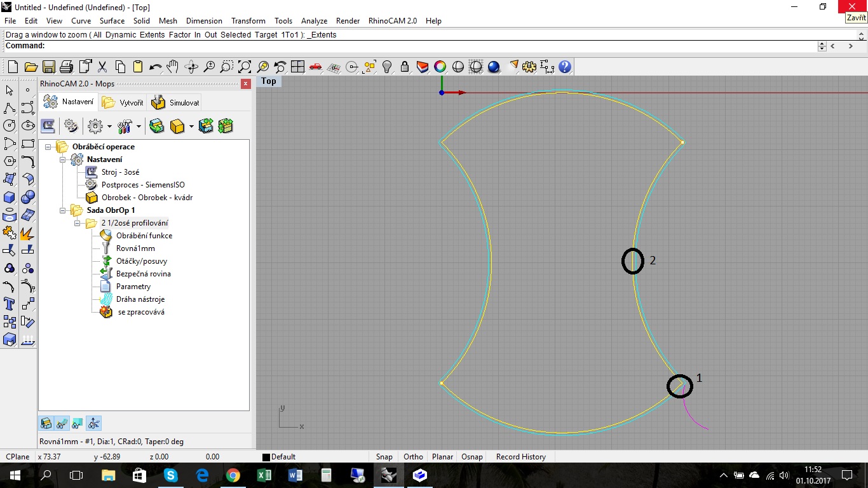Open the color wheel material icon

point(440,67)
